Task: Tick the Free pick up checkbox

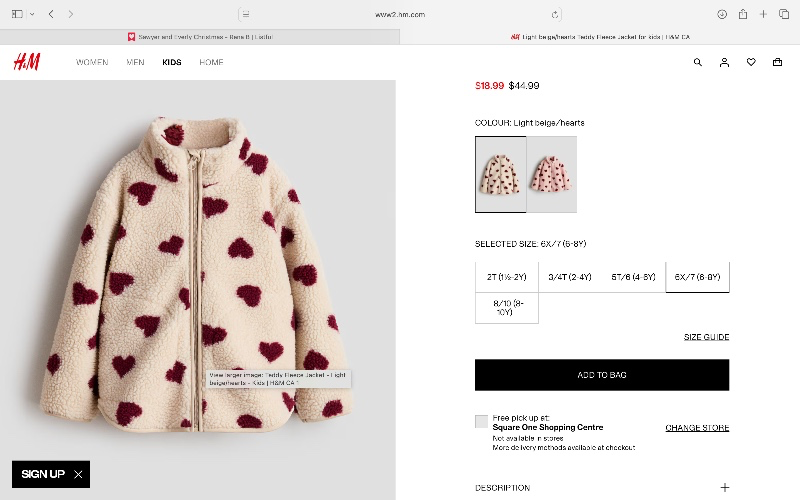Action: point(481,421)
